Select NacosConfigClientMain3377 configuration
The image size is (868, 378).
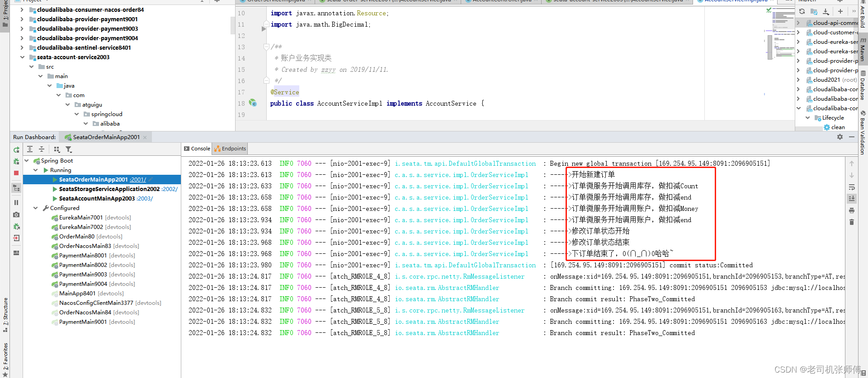click(96, 303)
